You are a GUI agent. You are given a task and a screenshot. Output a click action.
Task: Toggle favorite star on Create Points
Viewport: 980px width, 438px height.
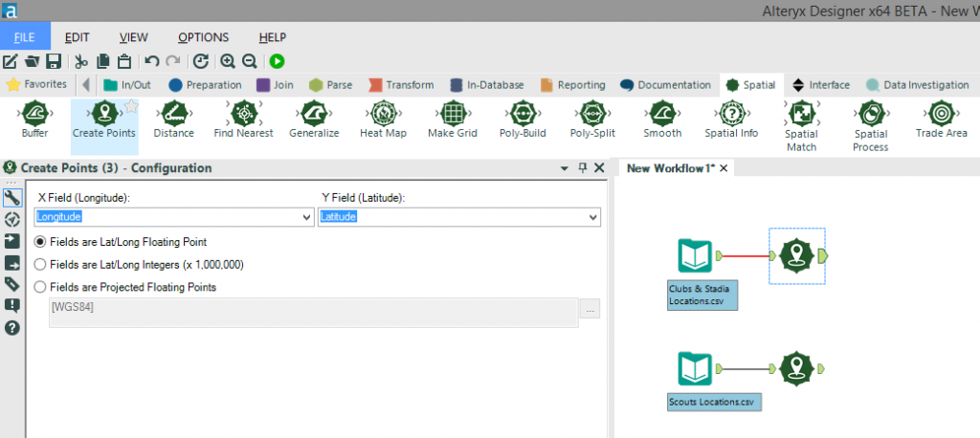coord(130,107)
